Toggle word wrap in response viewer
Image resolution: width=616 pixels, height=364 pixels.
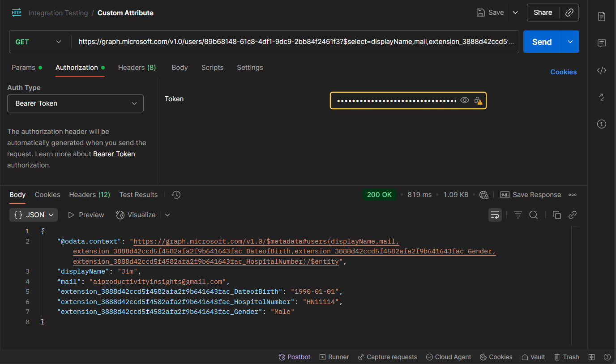495,215
